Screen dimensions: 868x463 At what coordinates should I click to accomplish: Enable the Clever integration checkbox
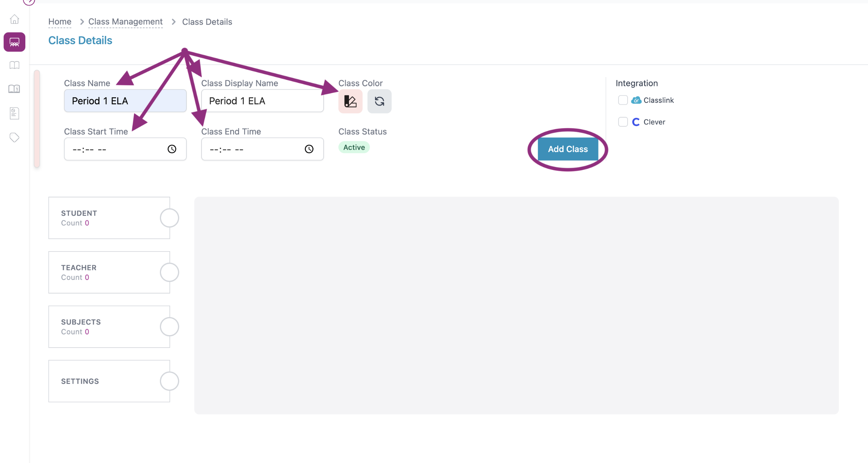pyautogui.click(x=623, y=122)
